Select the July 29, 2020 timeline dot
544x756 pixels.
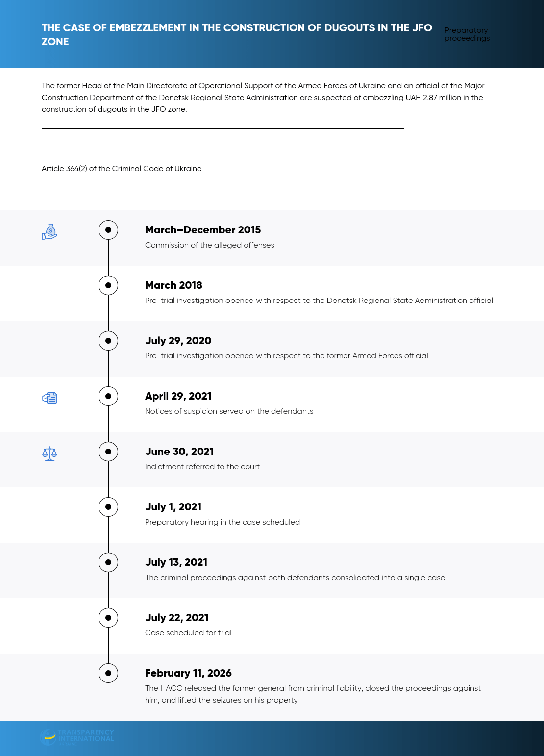tap(108, 341)
